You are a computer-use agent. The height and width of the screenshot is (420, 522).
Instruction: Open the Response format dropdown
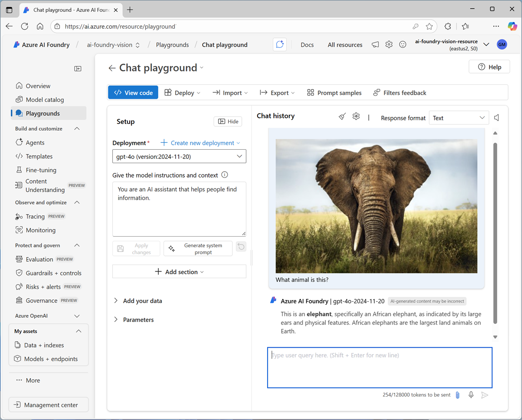point(459,118)
